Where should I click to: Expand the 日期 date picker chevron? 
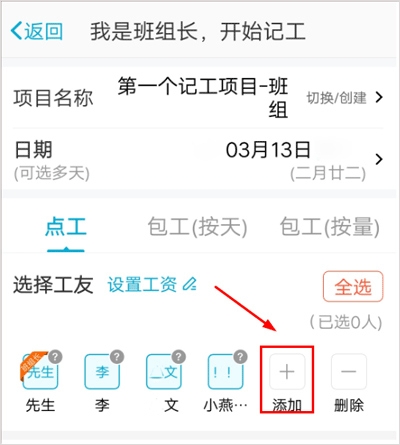tap(379, 159)
